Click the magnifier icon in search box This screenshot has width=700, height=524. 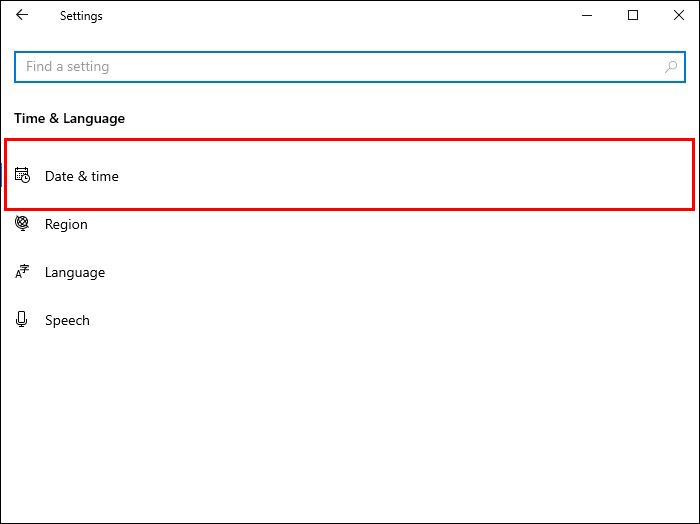671,67
